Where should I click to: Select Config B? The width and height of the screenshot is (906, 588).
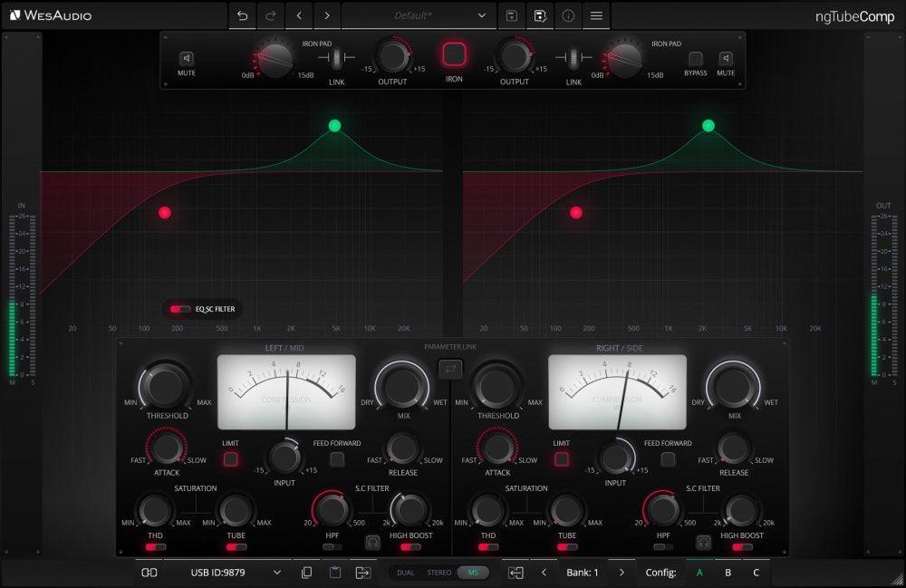pyautogui.click(x=728, y=573)
